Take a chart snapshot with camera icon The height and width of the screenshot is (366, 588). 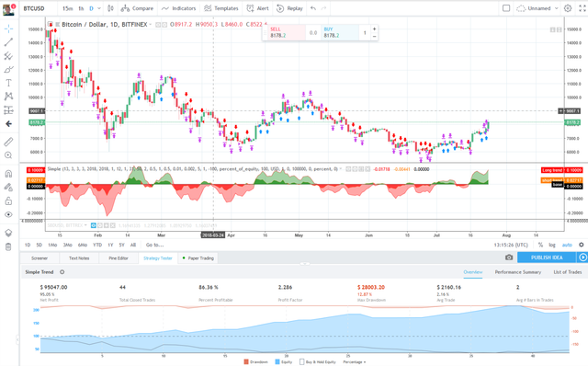[509, 257]
